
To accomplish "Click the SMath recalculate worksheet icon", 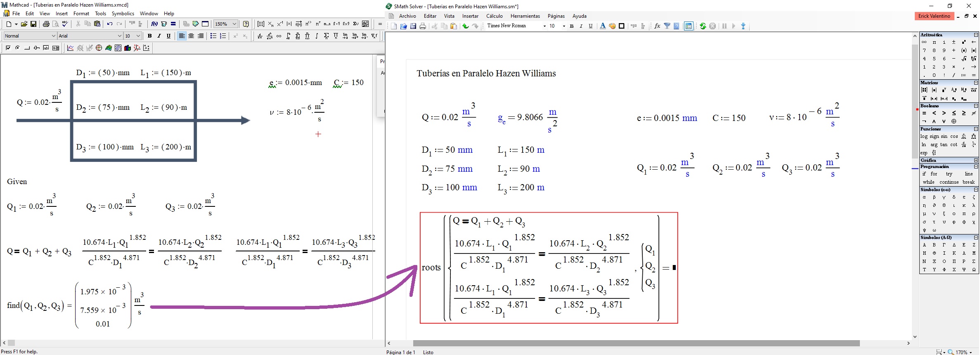I will click(703, 26).
